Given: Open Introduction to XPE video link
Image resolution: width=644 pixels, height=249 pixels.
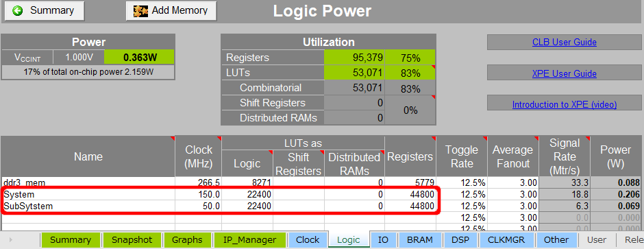Looking at the screenshot, I should click(565, 104).
